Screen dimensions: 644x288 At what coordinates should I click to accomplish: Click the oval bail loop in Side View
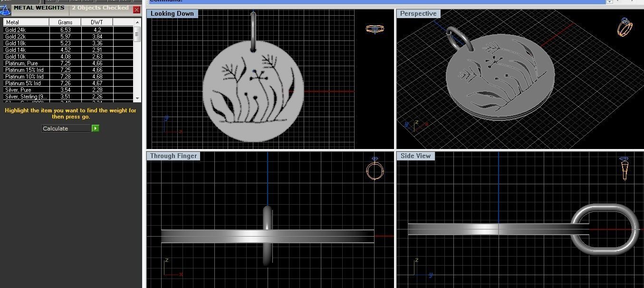(x=605, y=229)
